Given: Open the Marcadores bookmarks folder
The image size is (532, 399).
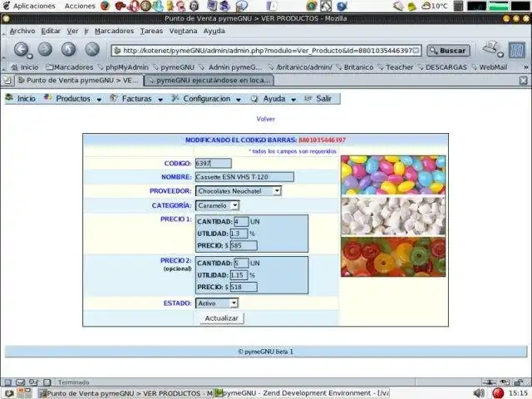Looking at the screenshot, I should pyautogui.click(x=69, y=67).
